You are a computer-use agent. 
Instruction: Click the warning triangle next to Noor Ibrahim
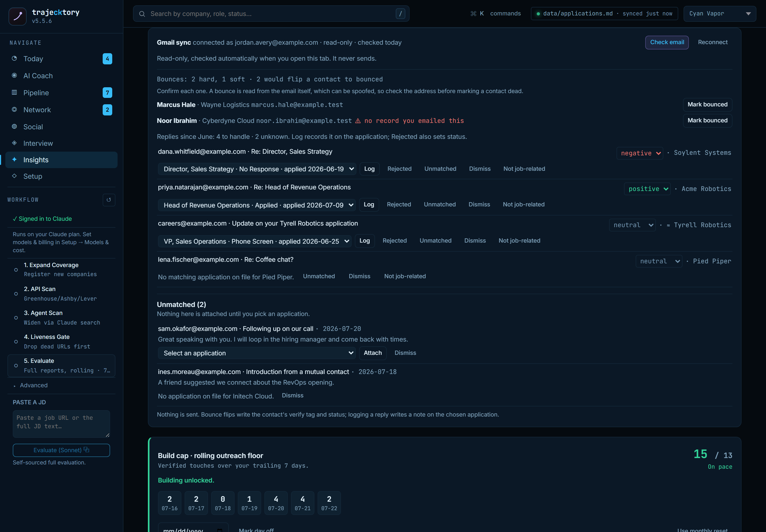click(x=358, y=121)
